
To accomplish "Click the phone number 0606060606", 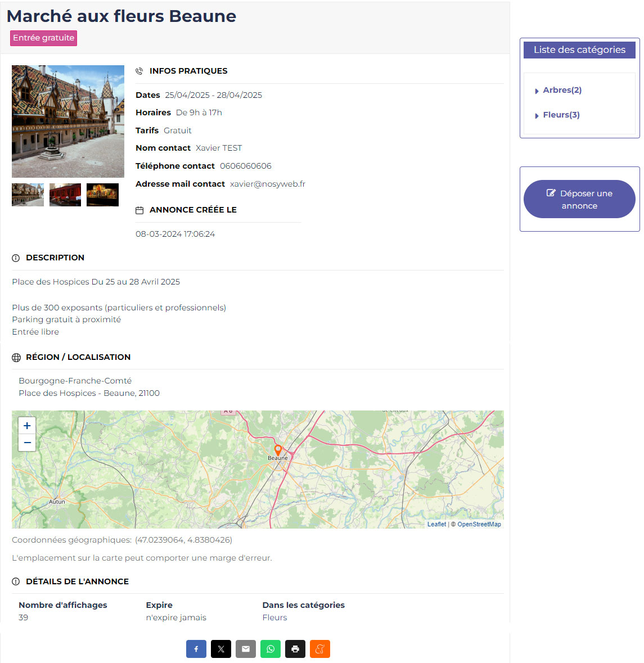I will click(x=246, y=166).
